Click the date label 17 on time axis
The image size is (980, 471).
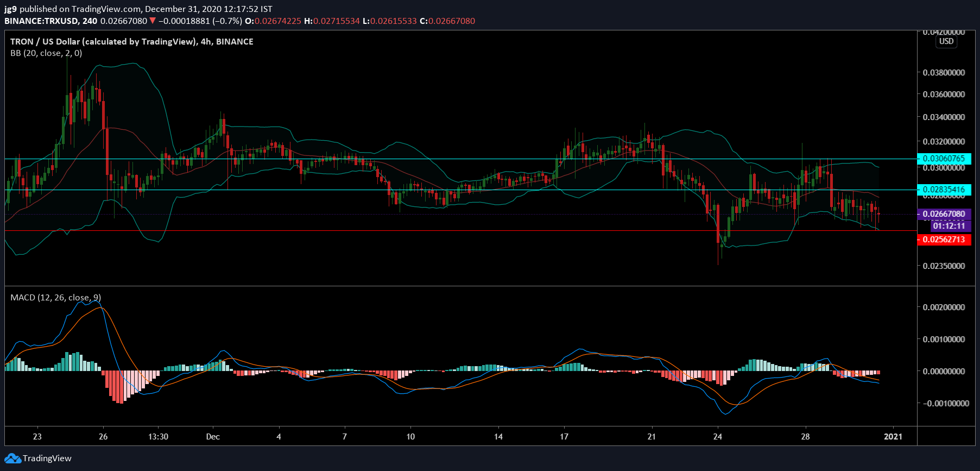click(564, 437)
